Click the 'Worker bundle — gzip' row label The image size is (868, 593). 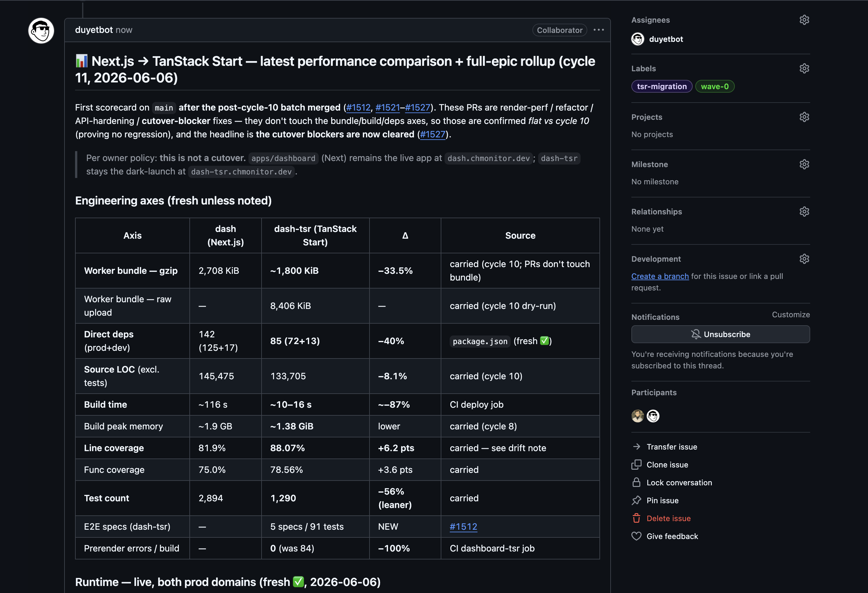pos(131,271)
